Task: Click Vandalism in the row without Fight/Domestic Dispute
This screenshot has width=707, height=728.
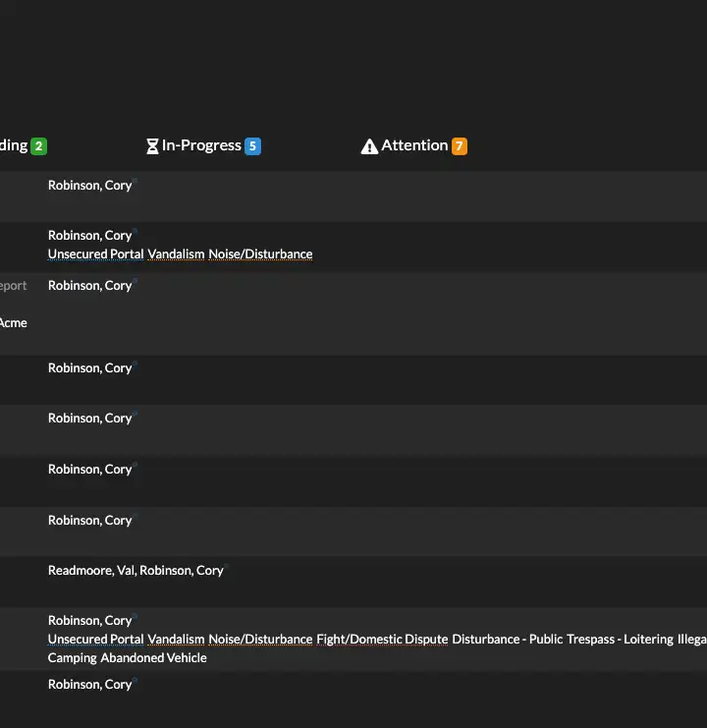Action: [x=176, y=254]
